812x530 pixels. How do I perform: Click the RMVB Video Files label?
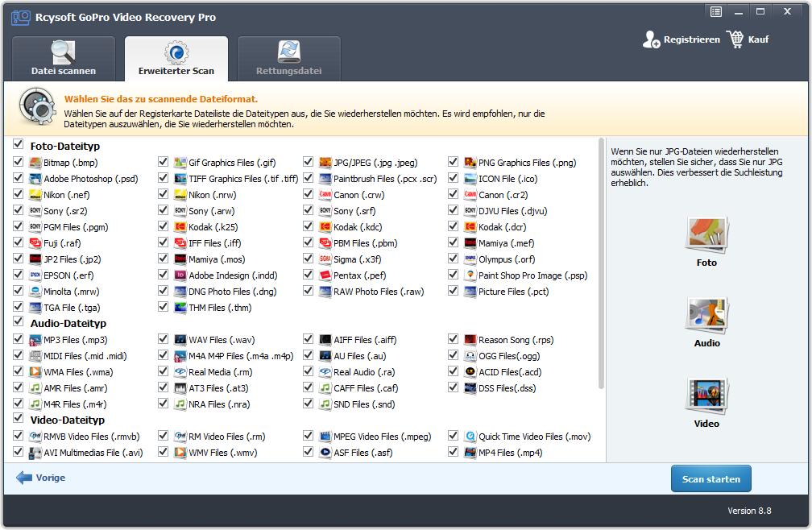pyautogui.click(x=92, y=437)
